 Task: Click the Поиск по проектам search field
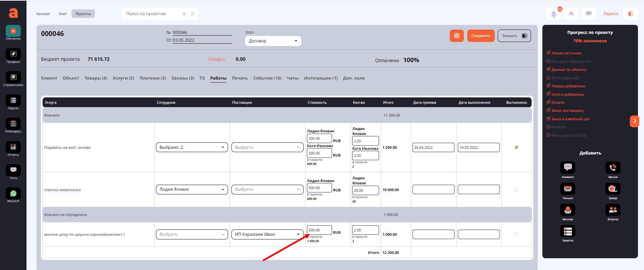click(153, 14)
